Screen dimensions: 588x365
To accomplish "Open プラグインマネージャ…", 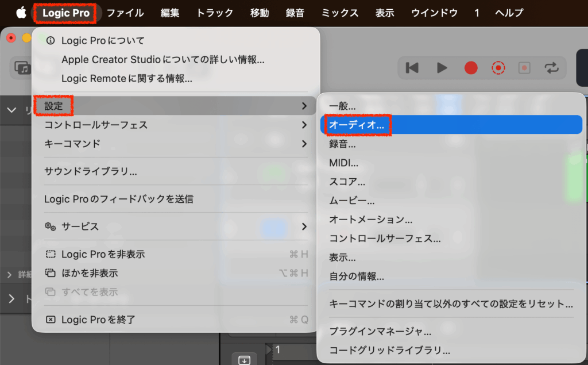I will (x=451, y=331).
